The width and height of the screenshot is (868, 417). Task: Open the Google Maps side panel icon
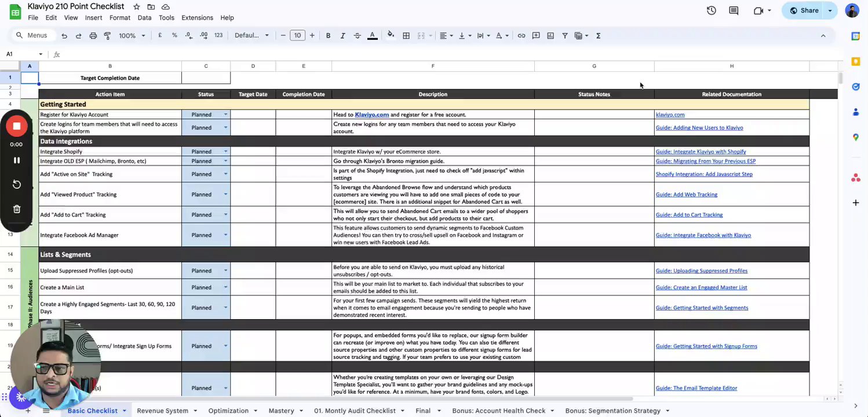click(x=856, y=137)
